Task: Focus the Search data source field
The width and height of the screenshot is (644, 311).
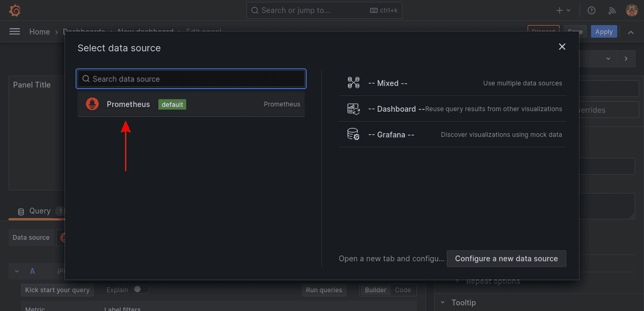Action: 191,79
